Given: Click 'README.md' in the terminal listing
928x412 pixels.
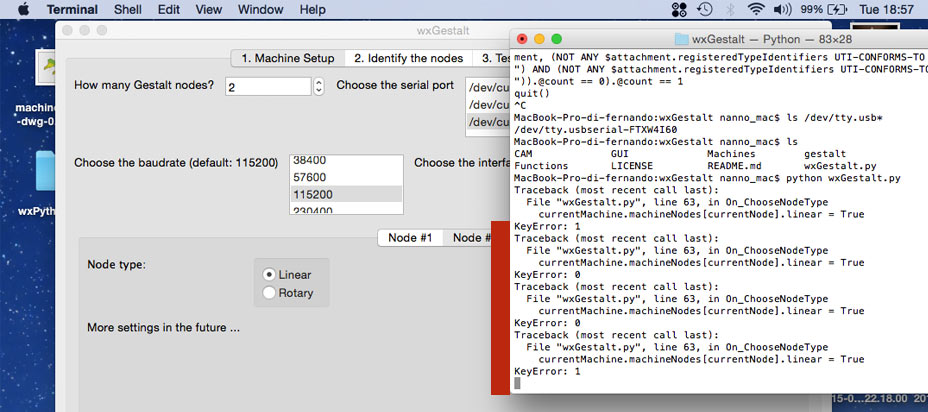Looking at the screenshot, I should [732, 166].
